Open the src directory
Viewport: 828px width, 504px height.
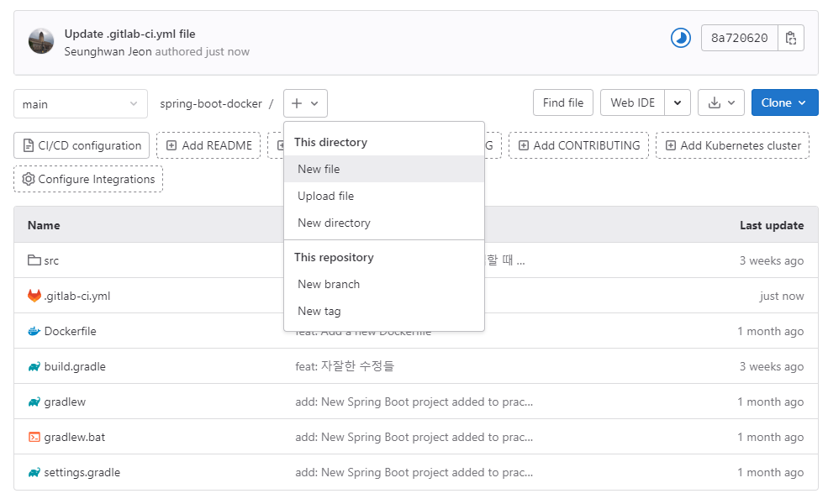click(51, 260)
